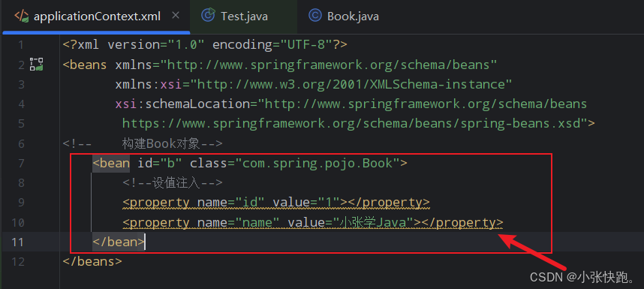Click the Book.java class icon

pyautogui.click(x=314, y=16)
